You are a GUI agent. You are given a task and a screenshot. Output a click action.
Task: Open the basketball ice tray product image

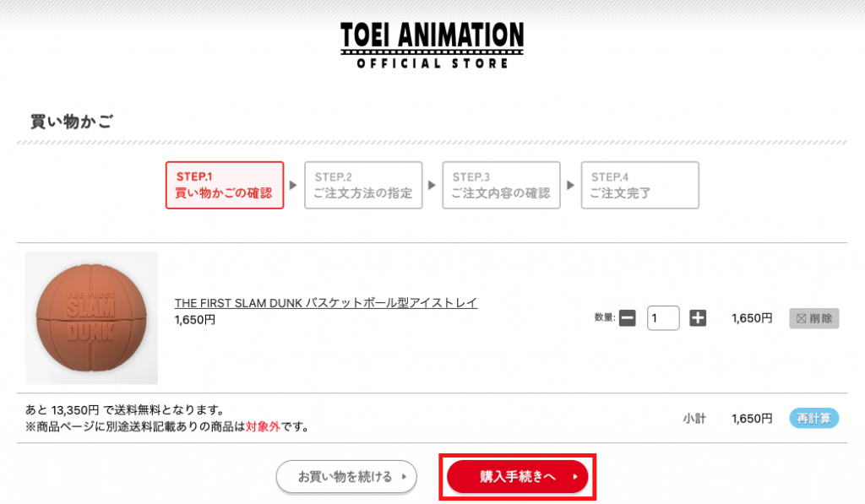click(91, 317)
